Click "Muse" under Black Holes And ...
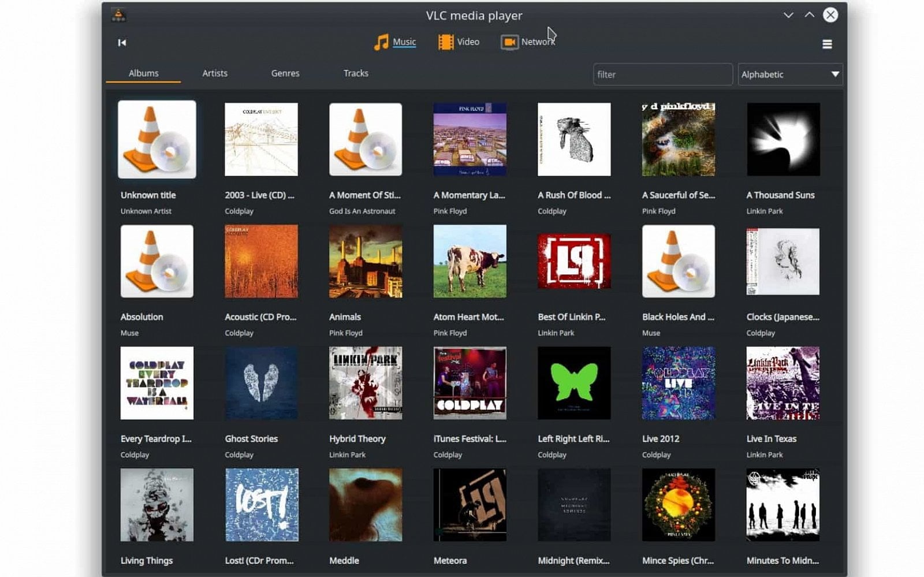The image size is (924, 577). pyautogui.click(x=651, y=333)
